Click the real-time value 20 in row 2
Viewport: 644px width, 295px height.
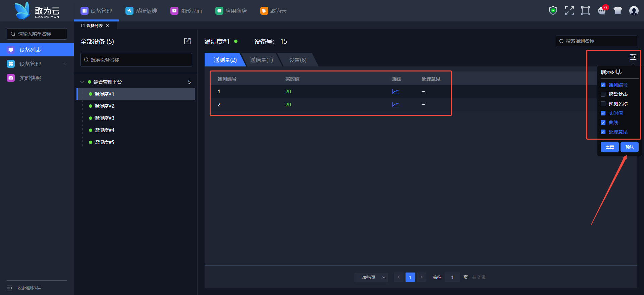(x=288, y=105)
